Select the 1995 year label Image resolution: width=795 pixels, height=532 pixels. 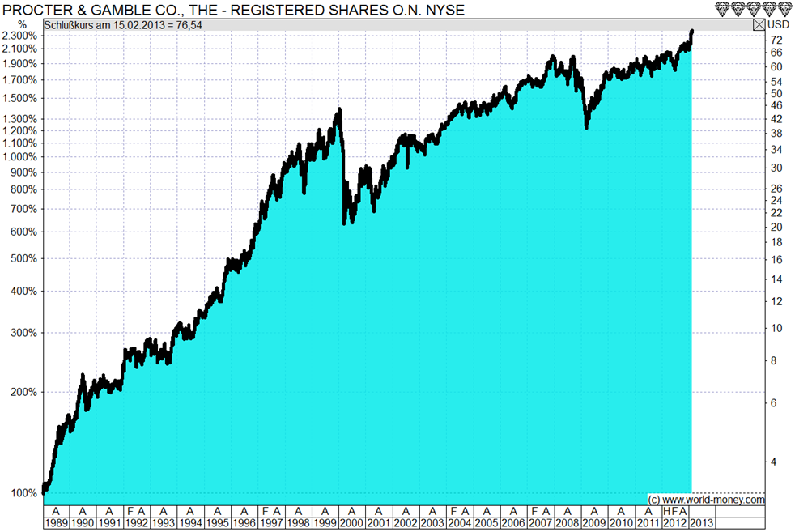click(217, 523)
